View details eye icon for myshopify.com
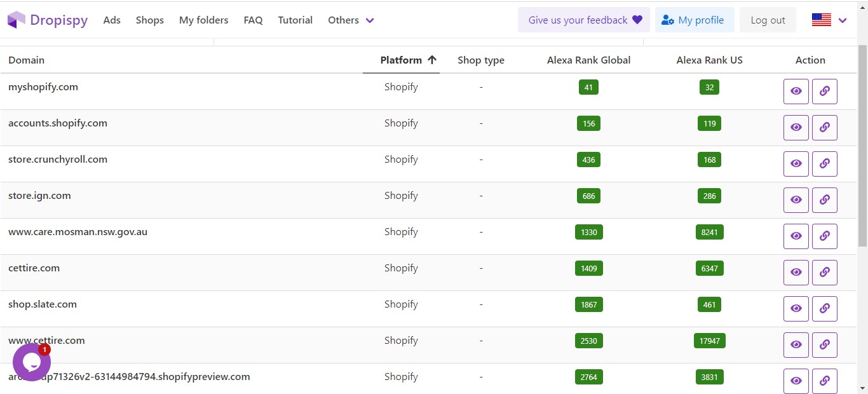The height and width of the screenshot is (394, 868). point(796,91)
